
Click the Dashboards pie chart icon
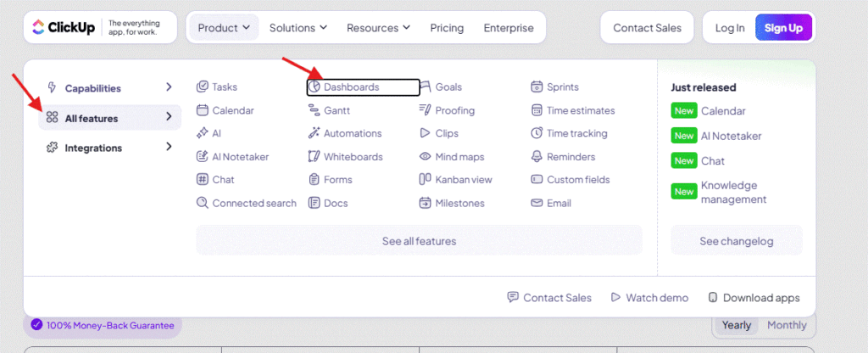tap(314, 87)
